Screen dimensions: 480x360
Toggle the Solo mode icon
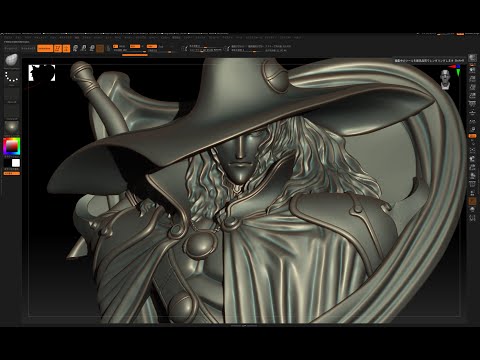point(472,209)
